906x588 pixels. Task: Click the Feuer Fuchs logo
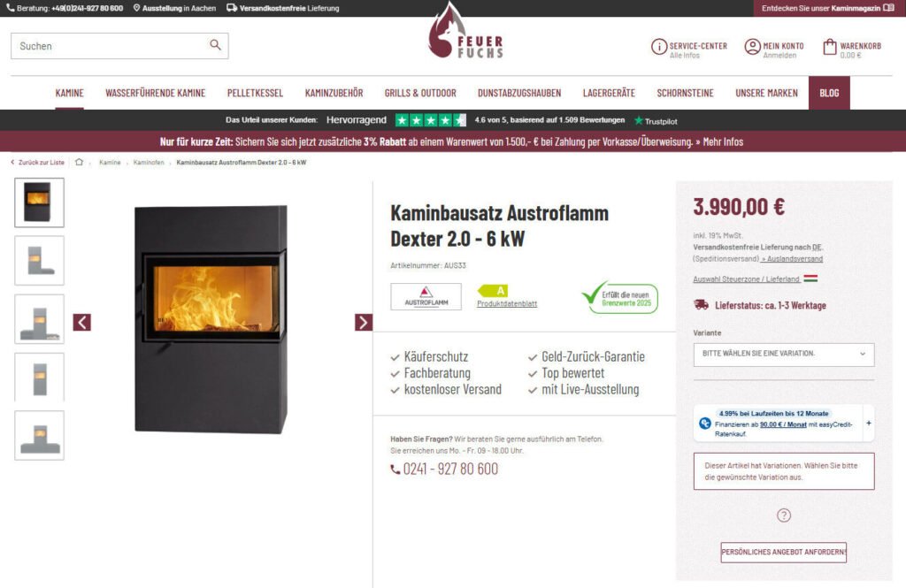point(465,32)
